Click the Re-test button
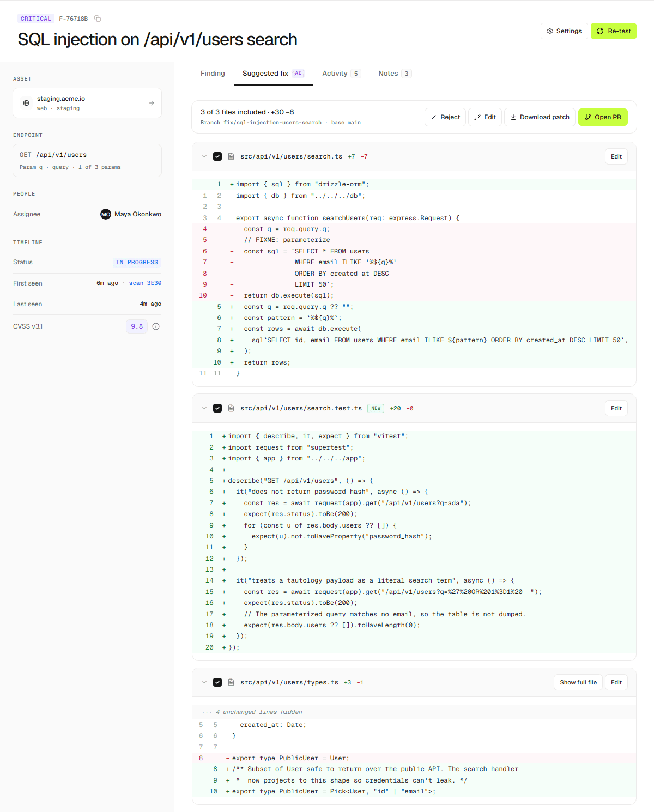This screenshot has width=654, height=812. 614,31
